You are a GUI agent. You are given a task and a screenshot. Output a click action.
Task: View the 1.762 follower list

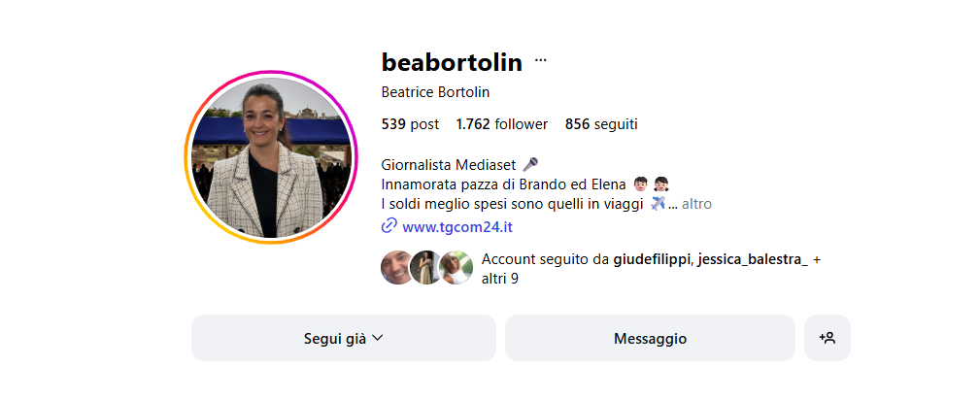[502, 124]
